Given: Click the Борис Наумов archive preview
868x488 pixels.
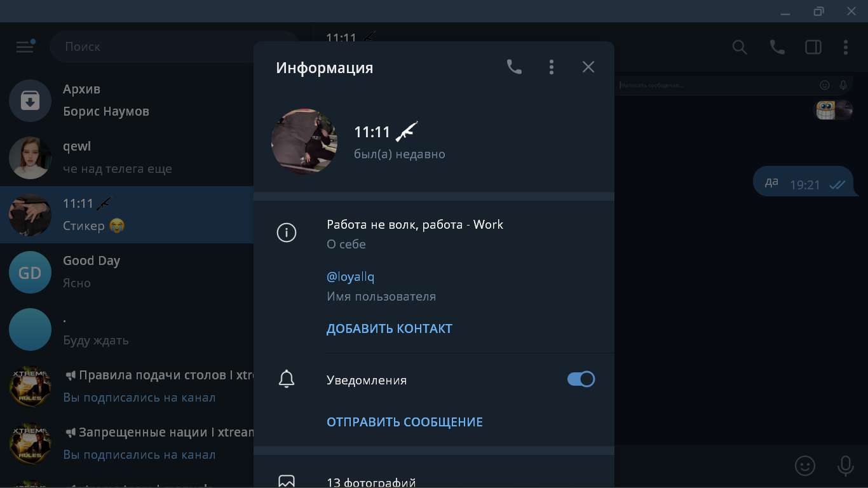Looking at the screenshot, I should point(106,111).
